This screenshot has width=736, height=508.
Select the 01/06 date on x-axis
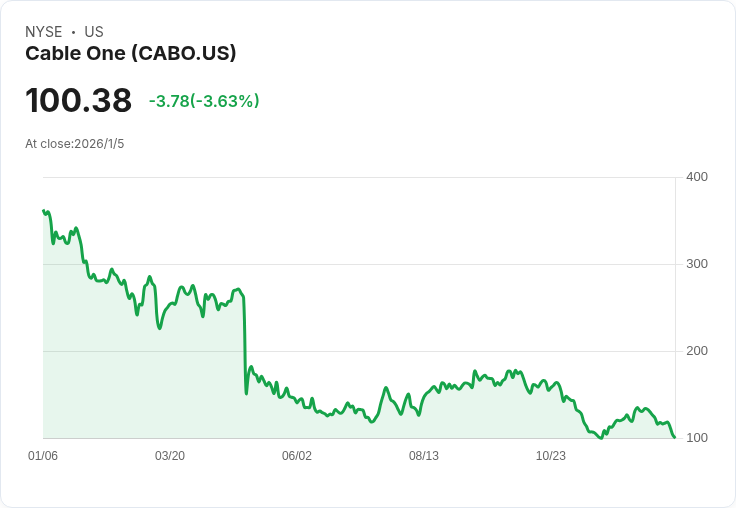click(43, 456)
